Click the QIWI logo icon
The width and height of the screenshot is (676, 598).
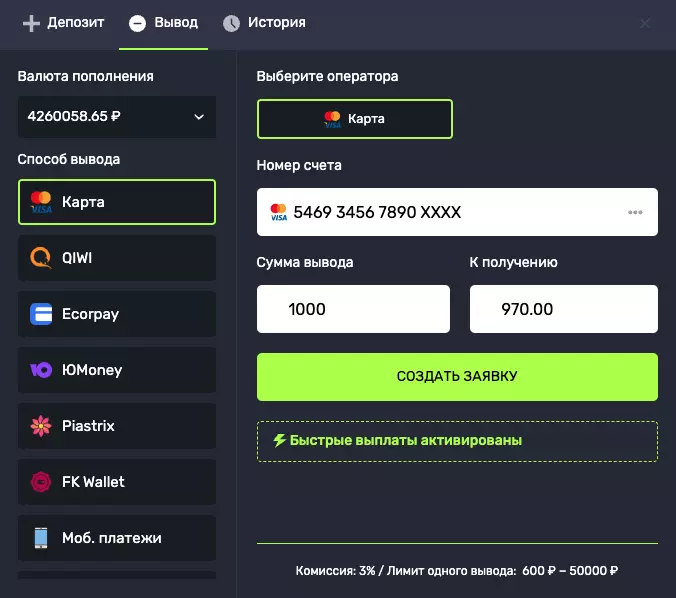click(41, 258)
